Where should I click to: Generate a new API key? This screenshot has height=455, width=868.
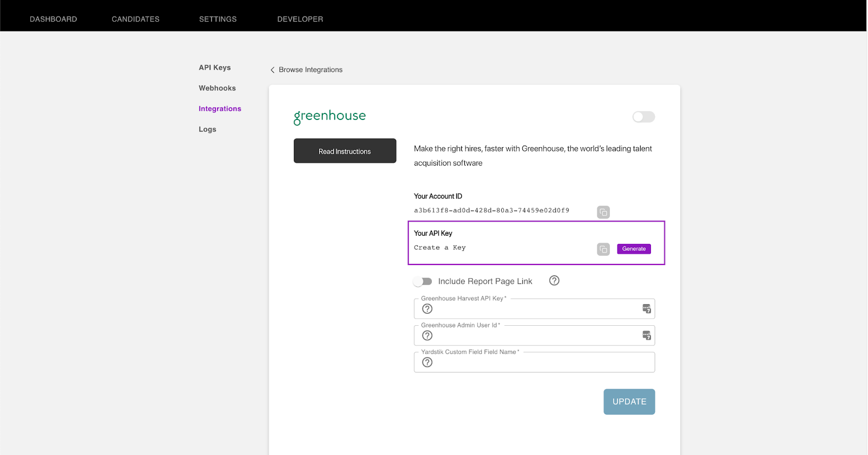634,249
